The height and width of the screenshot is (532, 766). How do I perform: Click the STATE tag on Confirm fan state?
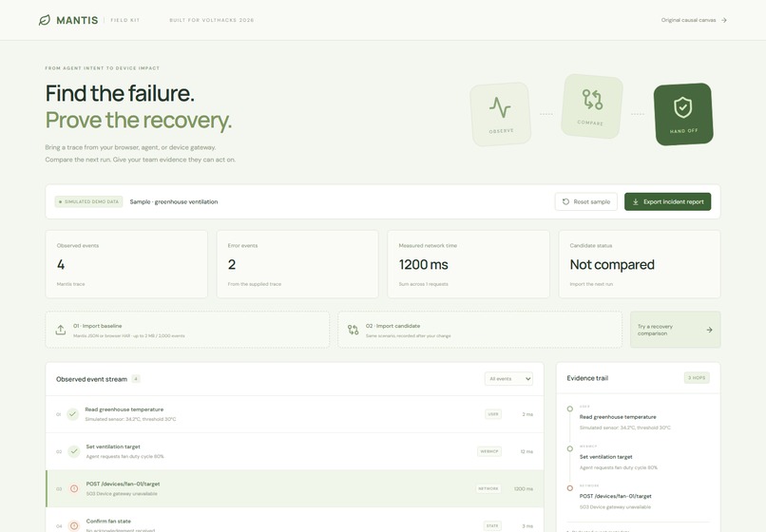coord(492,525)
